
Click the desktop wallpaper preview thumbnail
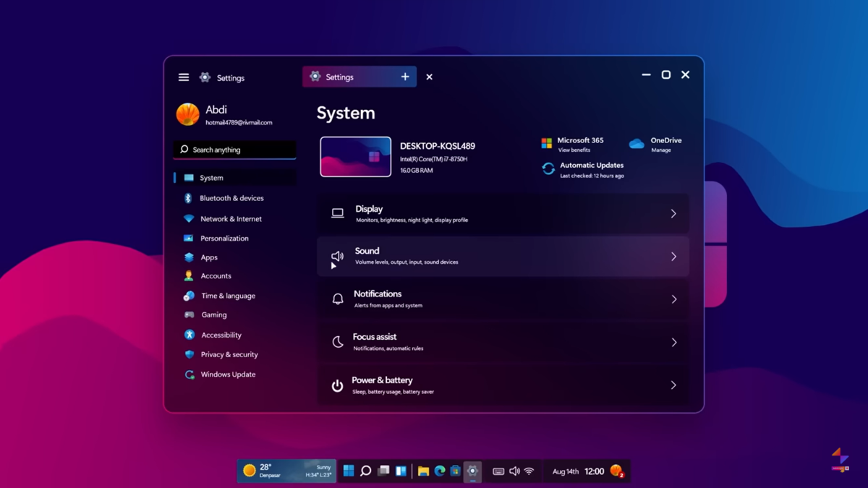coord(356,157)
